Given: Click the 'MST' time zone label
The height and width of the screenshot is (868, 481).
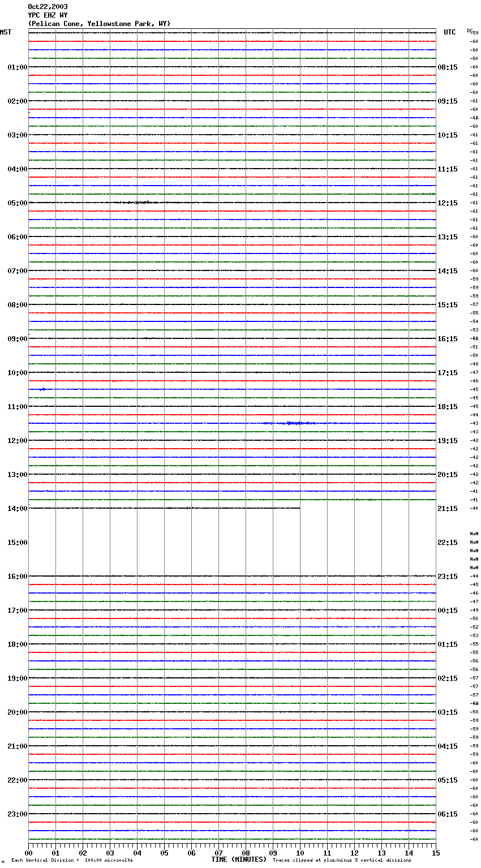Looking at the screenshot, I should (6, 32).
